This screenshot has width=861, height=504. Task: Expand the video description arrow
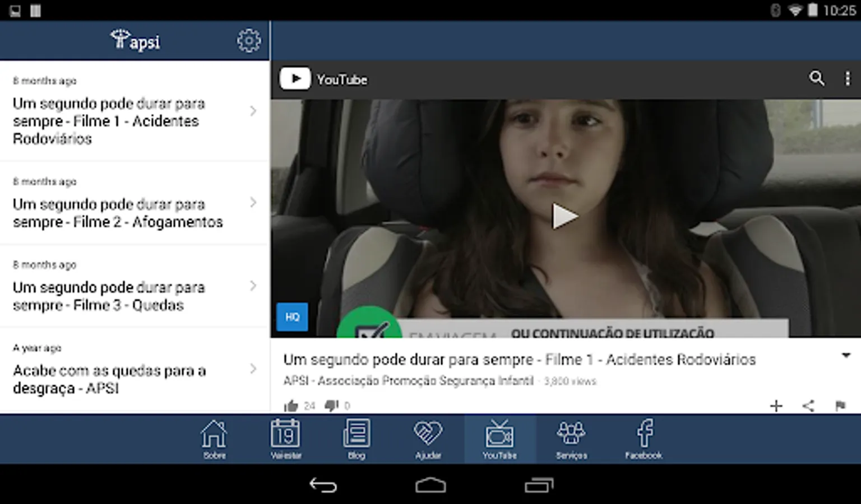point(846,356)
